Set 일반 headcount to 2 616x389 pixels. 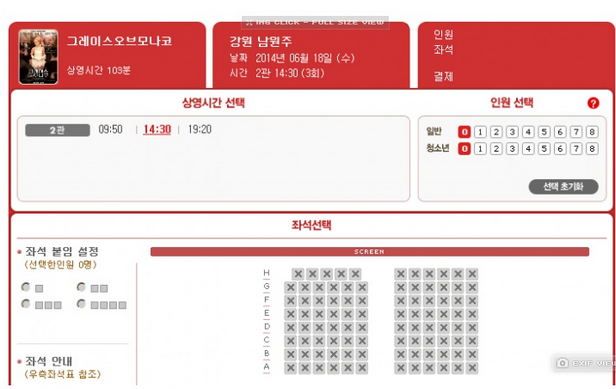496,132
